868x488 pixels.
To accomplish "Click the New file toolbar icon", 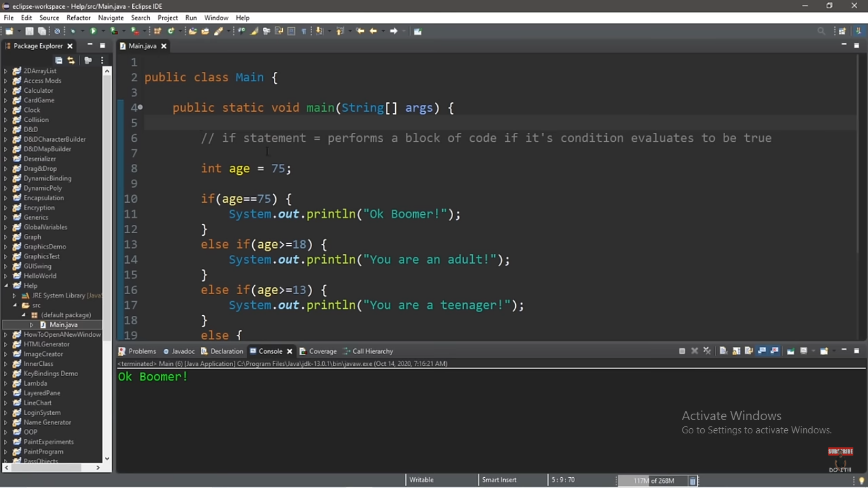I will [9, 31].
